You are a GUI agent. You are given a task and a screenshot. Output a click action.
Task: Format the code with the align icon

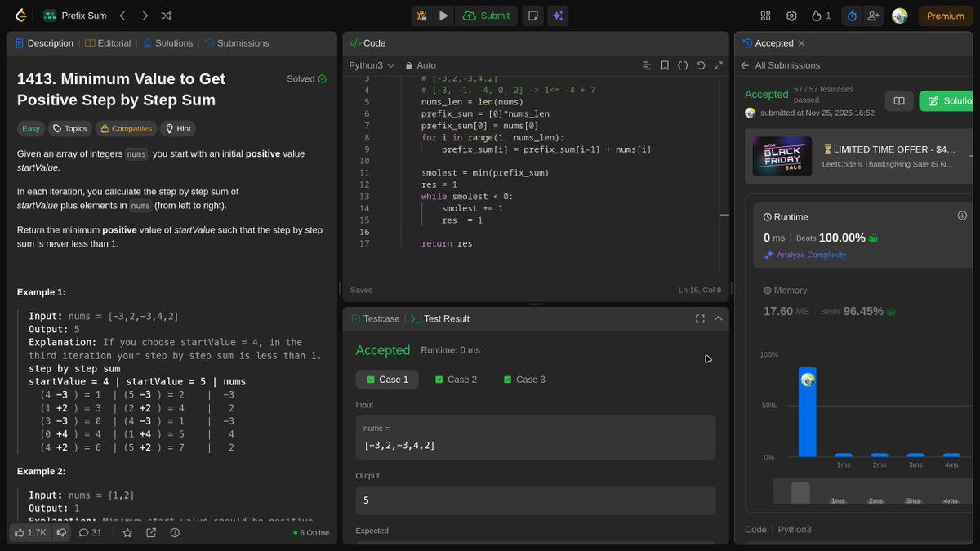click(647, 65)
